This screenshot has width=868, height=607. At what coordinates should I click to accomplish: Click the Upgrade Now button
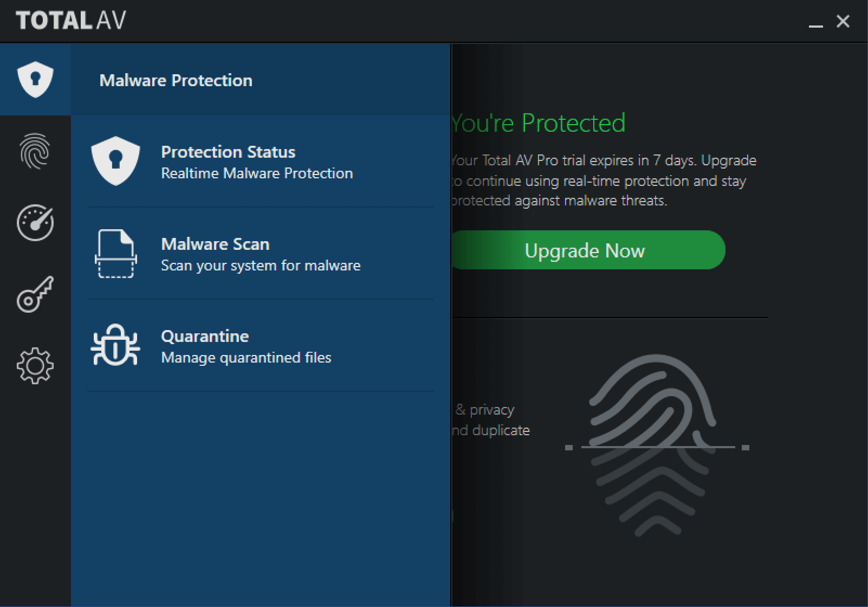588,250
